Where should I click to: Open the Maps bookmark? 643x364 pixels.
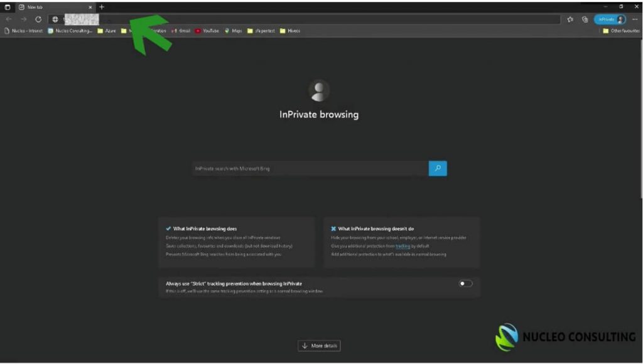click(234, 31)
